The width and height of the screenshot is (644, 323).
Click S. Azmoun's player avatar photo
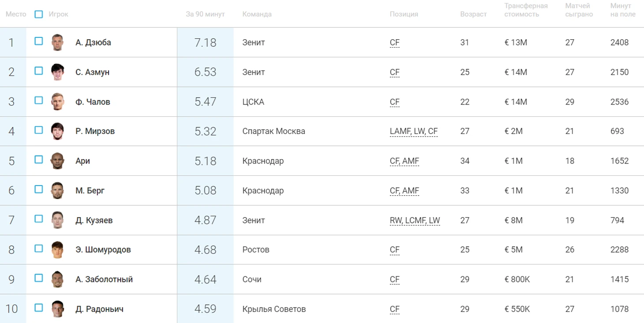coord(57,72)
